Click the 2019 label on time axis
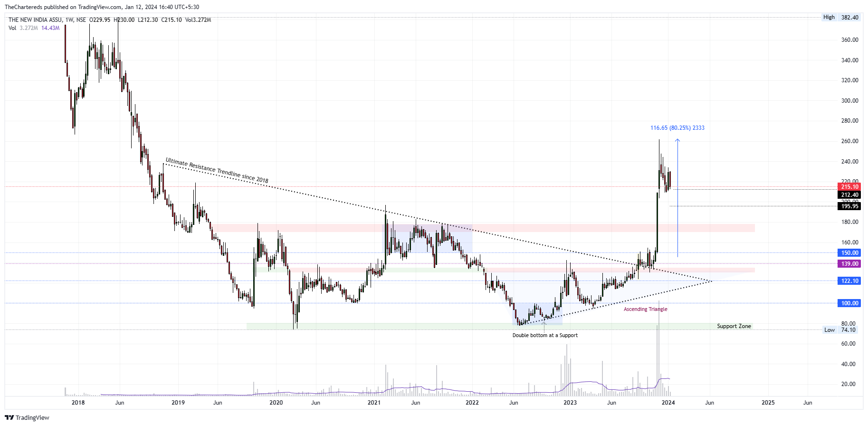The height and width of the screenshot is (426, 868). click(x=178, y=403)
